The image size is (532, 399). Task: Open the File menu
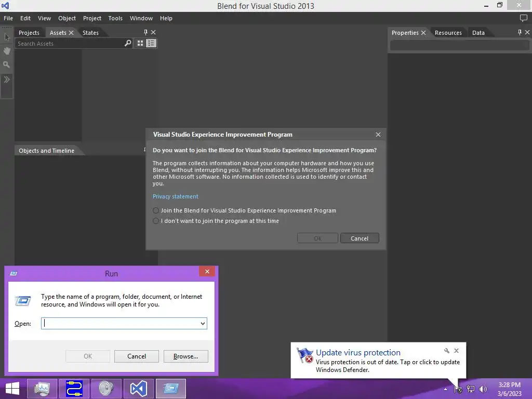coord(8,18)
